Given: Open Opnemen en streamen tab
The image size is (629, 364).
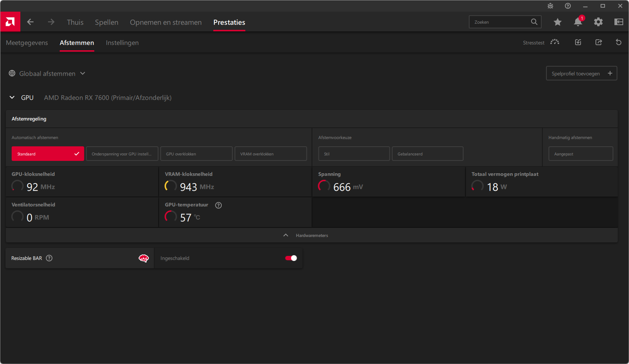Looking at the screenshot, I should [x=166, y=22].
